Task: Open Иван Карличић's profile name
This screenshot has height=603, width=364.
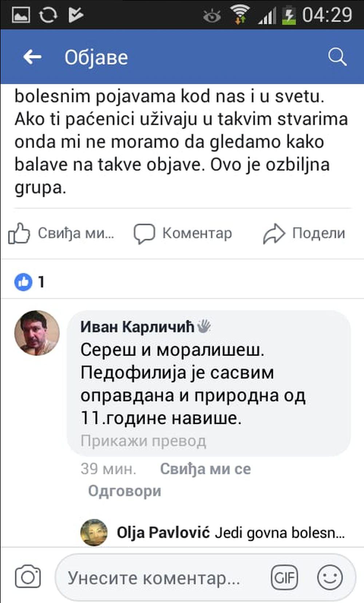Action: click(x=137, y=327)
